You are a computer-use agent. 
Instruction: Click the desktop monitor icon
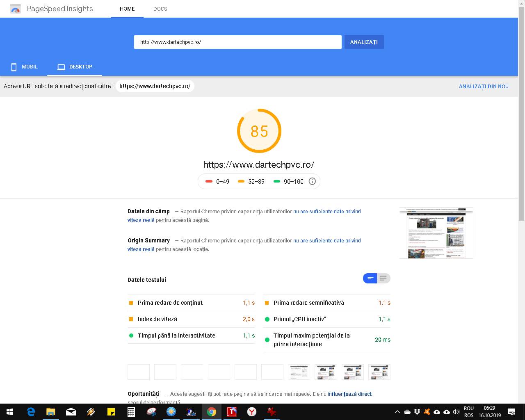tap(61, 67)
